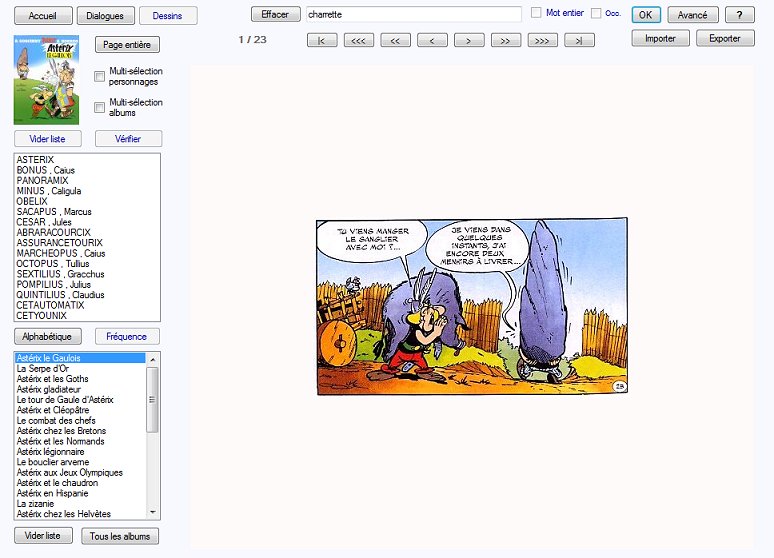Go to the first result with |< button
The width and height of the screenshot is (774, 558).
point(322,40)
